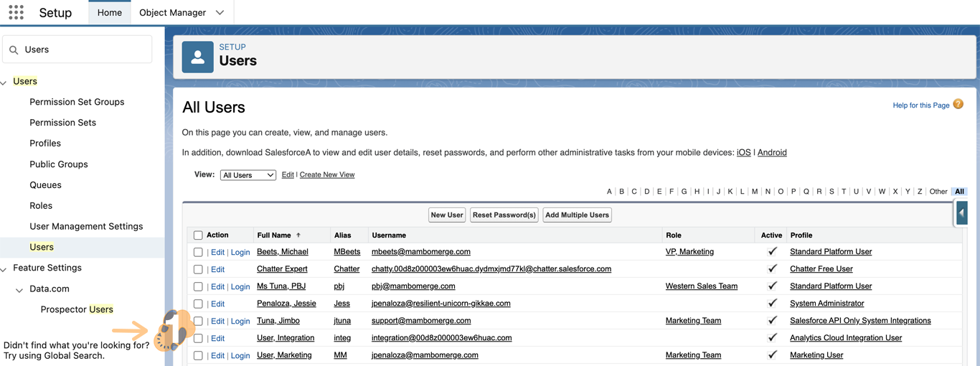Viewport: 980px width, 366px height.
Task: Click the search magnifier icon in Quick Find
Action: tap(14, 50)
